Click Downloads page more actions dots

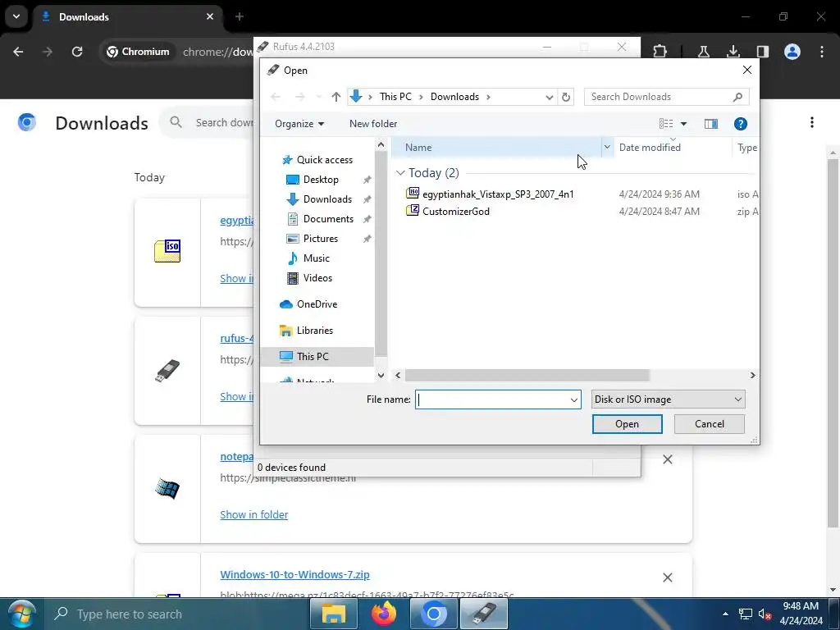point(811,123)
